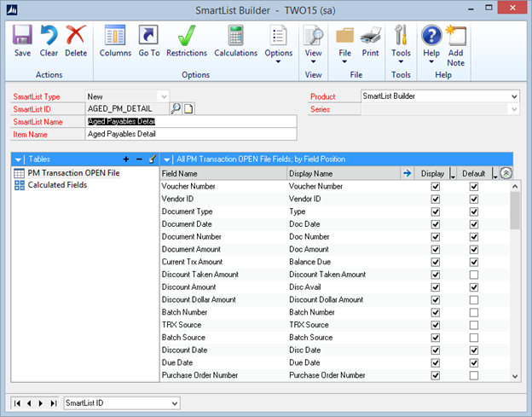Click the scrollbar down arrow
This screenshot has height=417, width=532.
515,376
